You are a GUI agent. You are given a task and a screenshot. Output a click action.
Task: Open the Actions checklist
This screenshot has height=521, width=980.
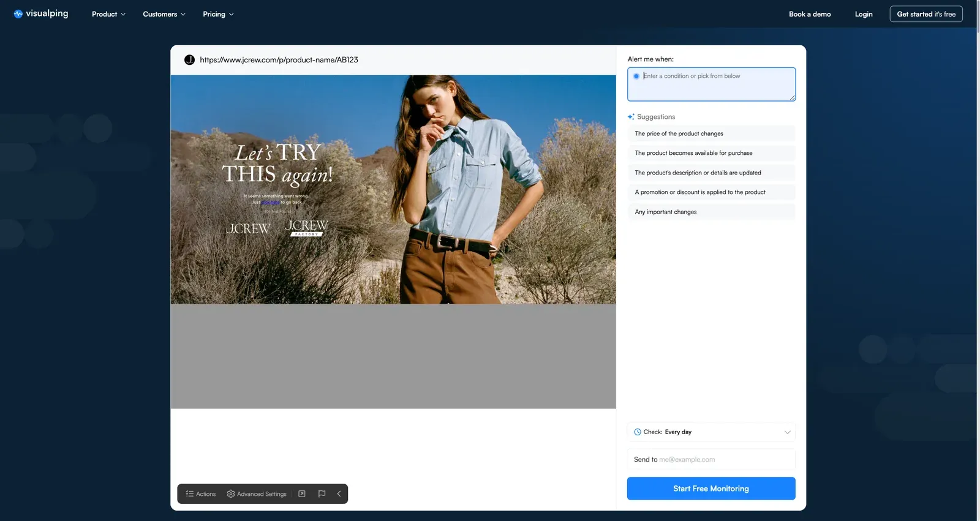pyautogui.click(x=201, y=494)
